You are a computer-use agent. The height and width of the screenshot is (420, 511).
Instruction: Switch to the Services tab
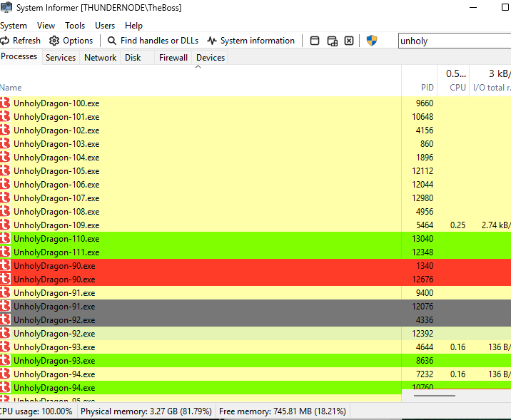[61, 58]
